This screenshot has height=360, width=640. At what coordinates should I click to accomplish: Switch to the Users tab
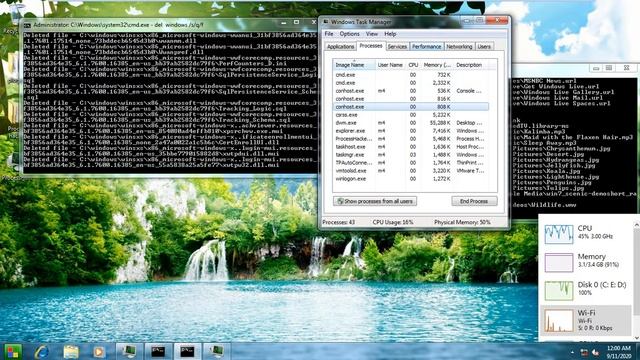coord(484,47)
